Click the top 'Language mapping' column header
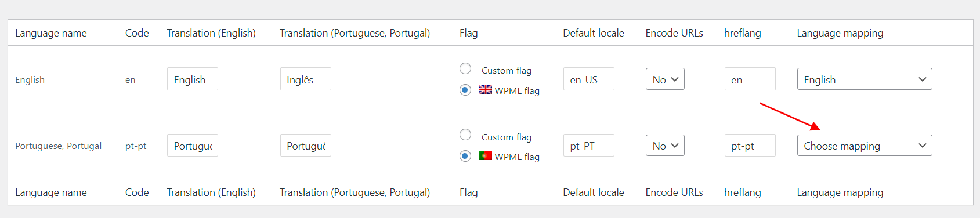980x218 pixels. 840,33
